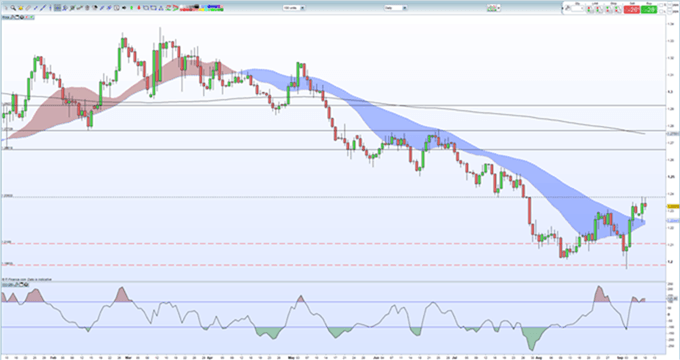Click the green up-arrow marker tool
The image size is (680, 360).
coord(131,8)
